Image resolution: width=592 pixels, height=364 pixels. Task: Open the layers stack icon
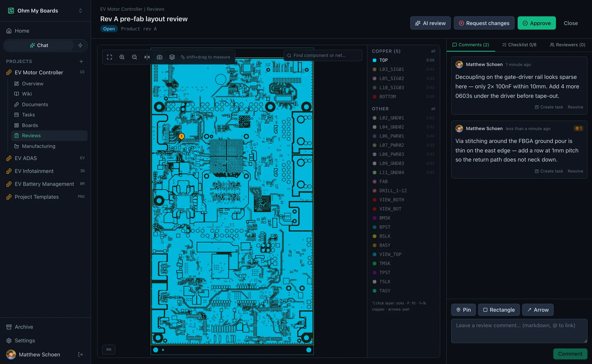pyautogui.click(x=172, y=57)
